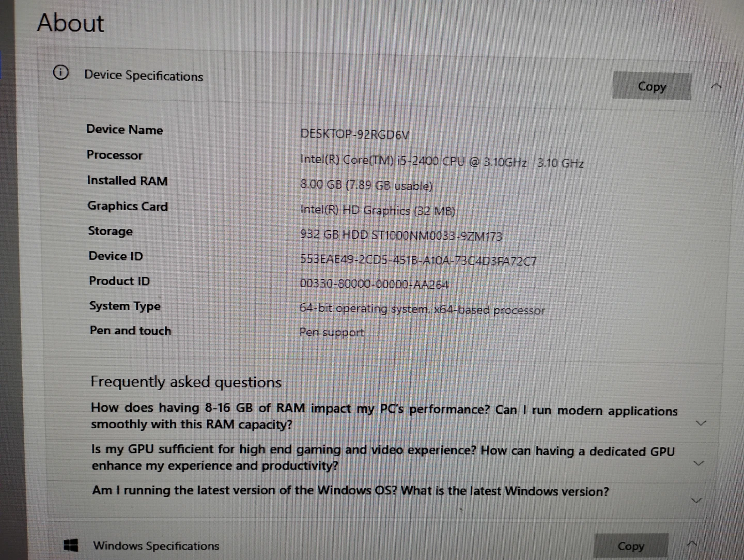Collapse the Windows Specifications section

coord(692,543)
